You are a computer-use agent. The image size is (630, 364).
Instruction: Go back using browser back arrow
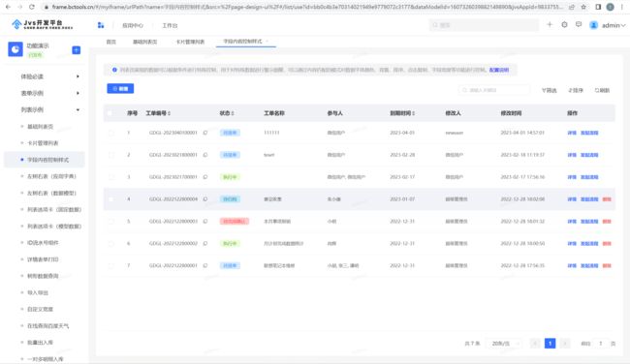[8, 7]
